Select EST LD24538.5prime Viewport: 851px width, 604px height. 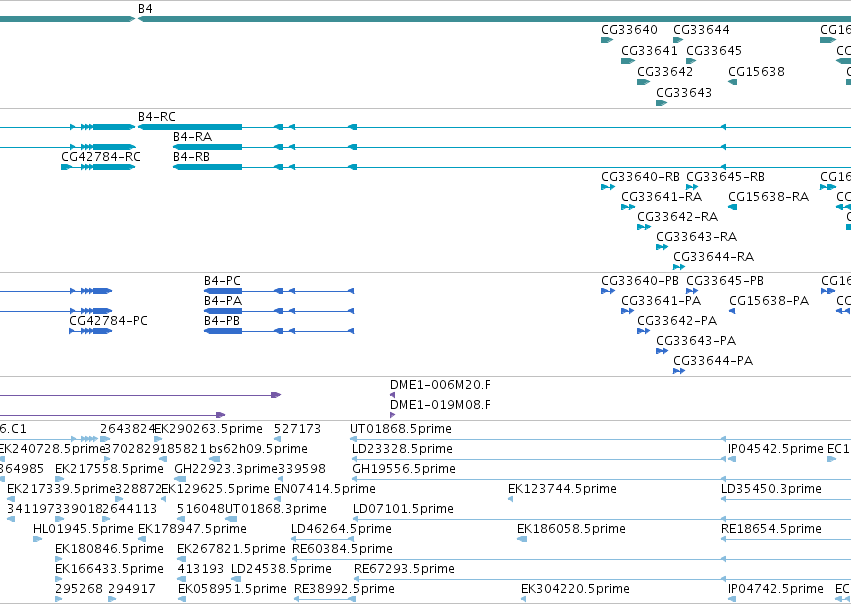tap(281, 569)
